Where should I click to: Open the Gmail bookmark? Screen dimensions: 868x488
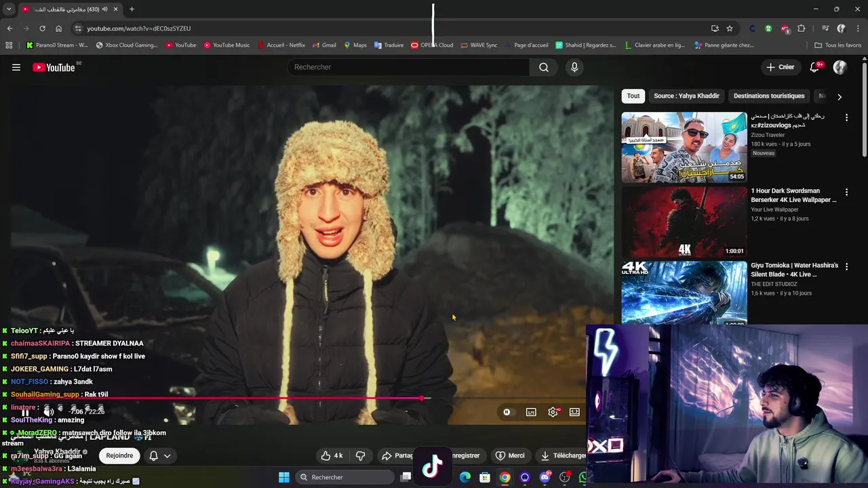(x=324, y=45)
